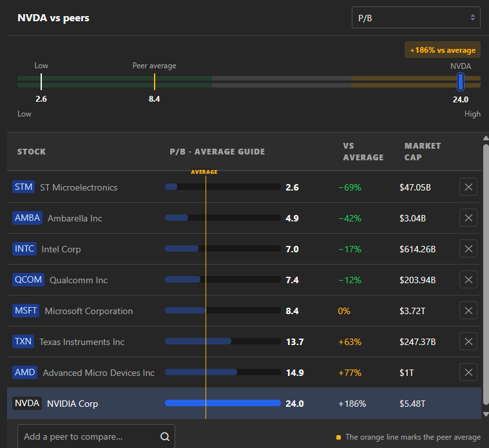
Task: Click the NVDA marker on range slider
Action: coord(460,82)
